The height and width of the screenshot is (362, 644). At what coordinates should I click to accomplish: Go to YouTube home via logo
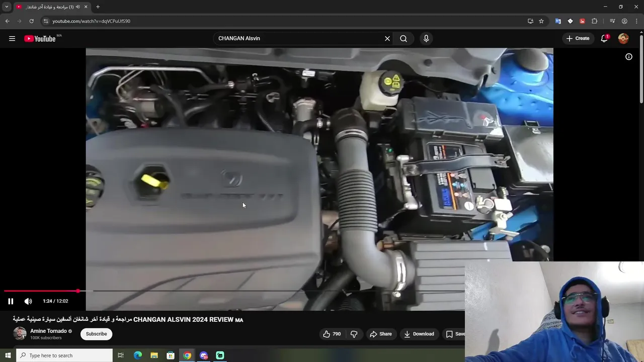(40, 39)
